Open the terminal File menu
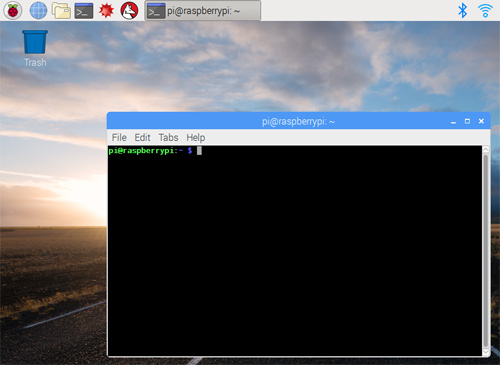Viewport: 500px width, 365px height. (x=119, y=137)
